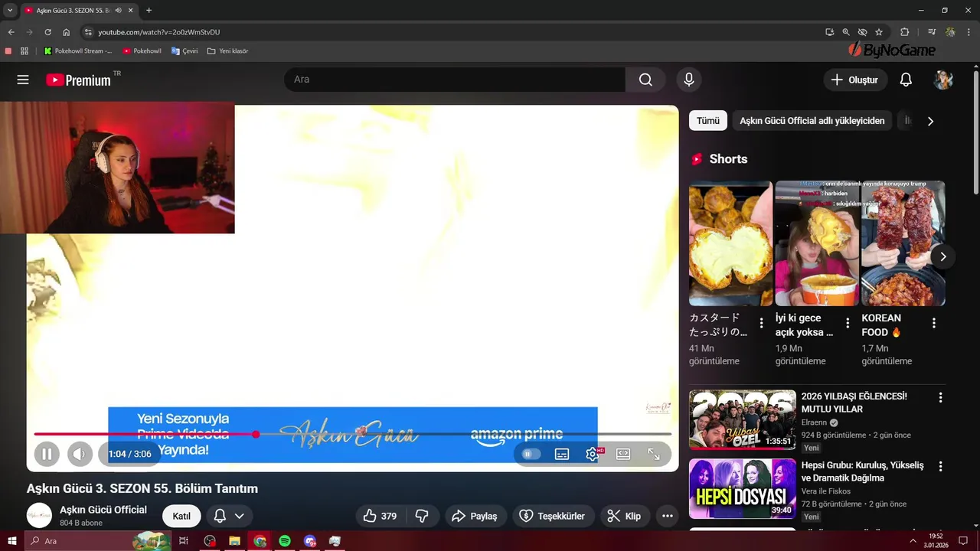Select Aşkın Gücü Official adlı yükleyiciden chip
This screenshot has height=551, width=980.
point(812,121)
